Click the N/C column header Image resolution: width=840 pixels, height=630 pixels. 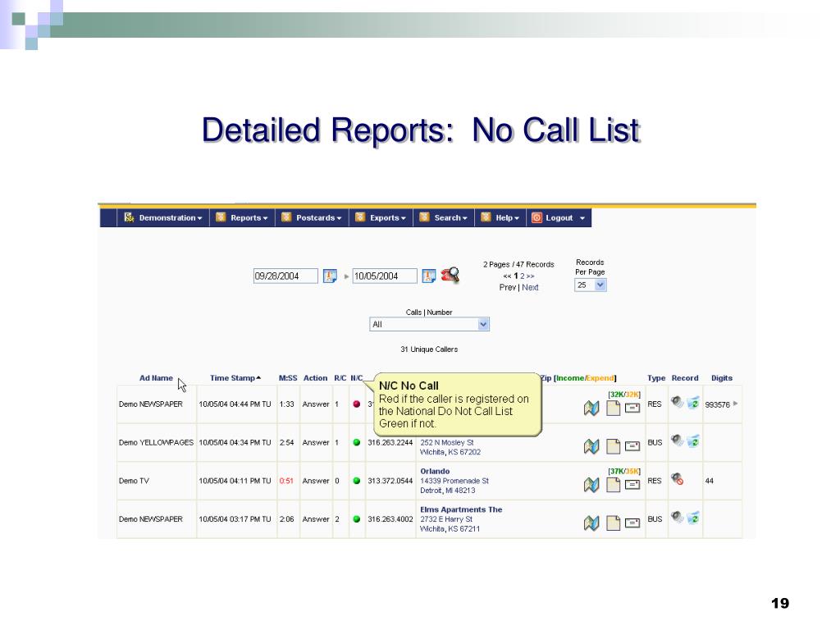[x=357, y=377]
